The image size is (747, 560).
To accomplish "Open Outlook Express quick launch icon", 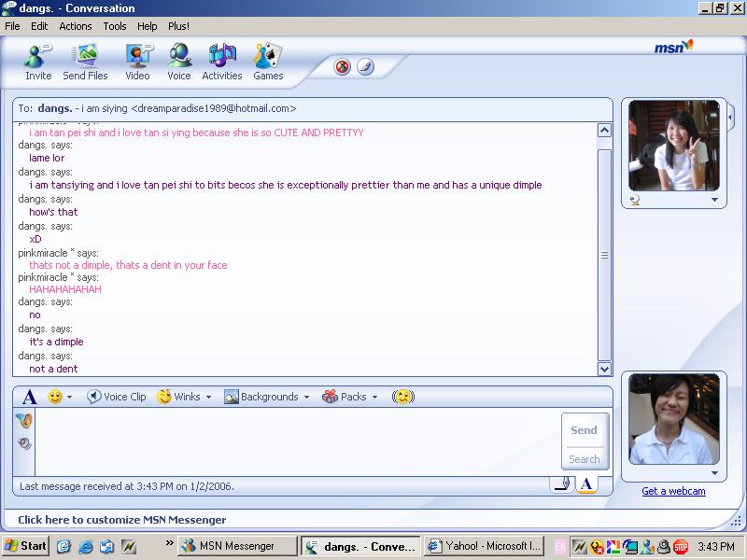I will coord(107,546).
